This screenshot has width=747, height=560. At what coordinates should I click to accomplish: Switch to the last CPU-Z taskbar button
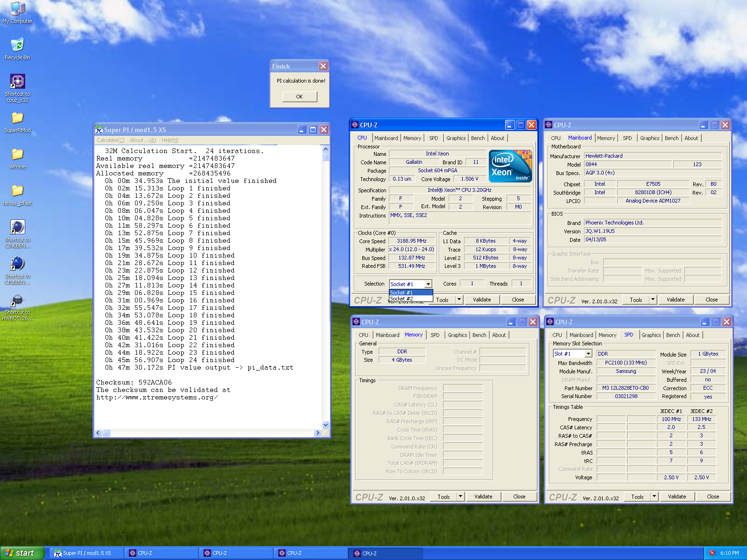(x=386, y=553)
